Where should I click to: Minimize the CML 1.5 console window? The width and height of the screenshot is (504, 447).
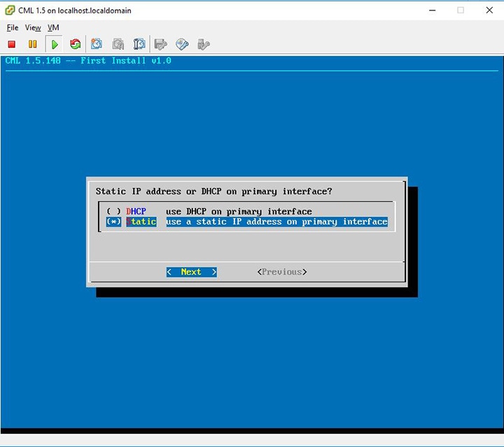coord(433,11)
